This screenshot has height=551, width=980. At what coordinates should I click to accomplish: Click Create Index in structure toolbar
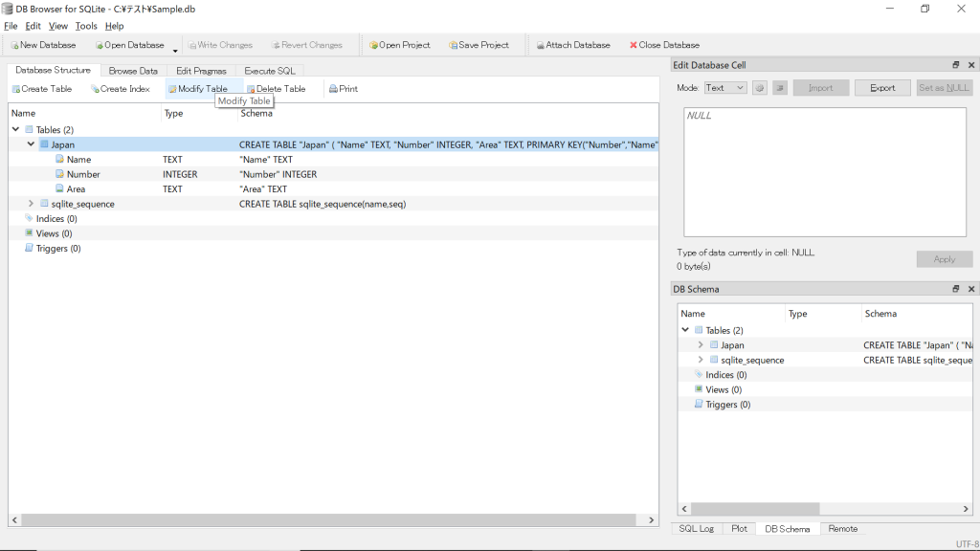point(121,89)
